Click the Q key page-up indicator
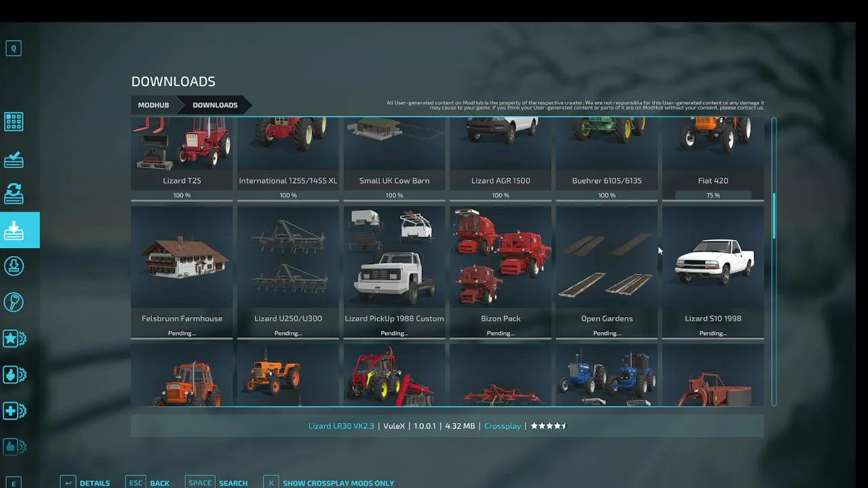868x488 pixels. pyautogui.click(x=14, y=48)
